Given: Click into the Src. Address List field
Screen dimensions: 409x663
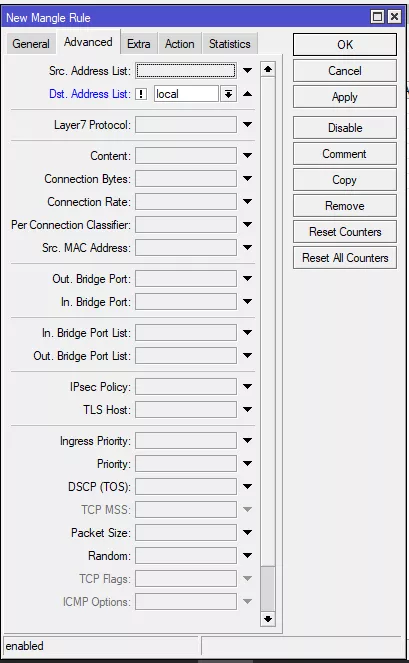Looking at the screenshot, I should 186,71.
